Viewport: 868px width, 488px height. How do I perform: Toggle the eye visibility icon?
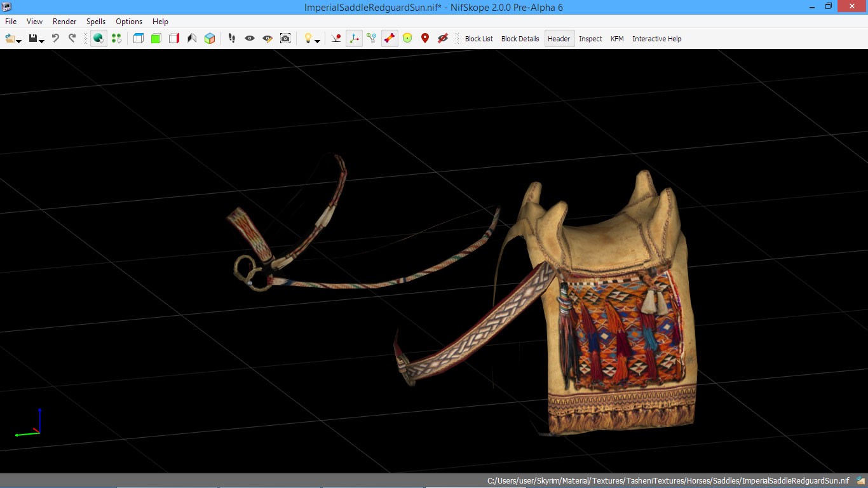point(250,39)
